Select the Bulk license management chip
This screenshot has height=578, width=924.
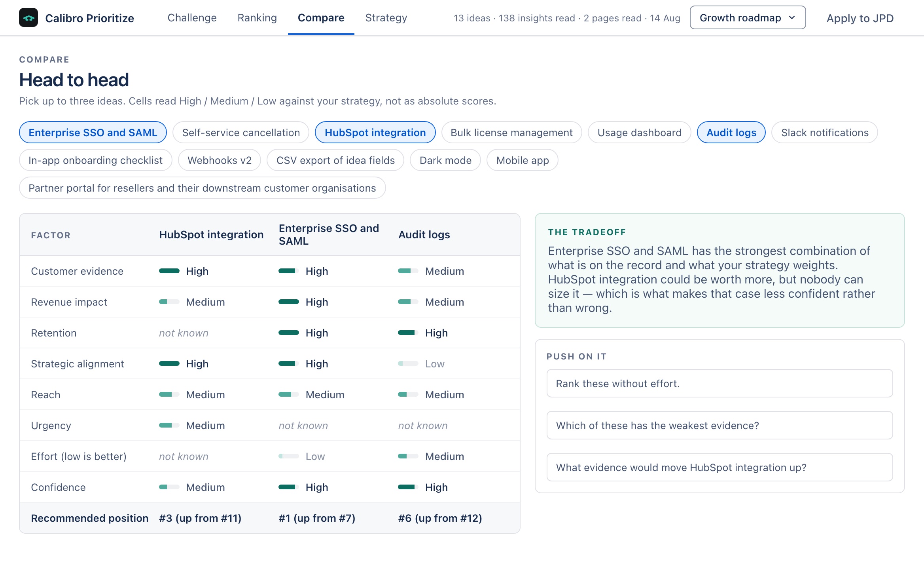[x=511, y=133]
